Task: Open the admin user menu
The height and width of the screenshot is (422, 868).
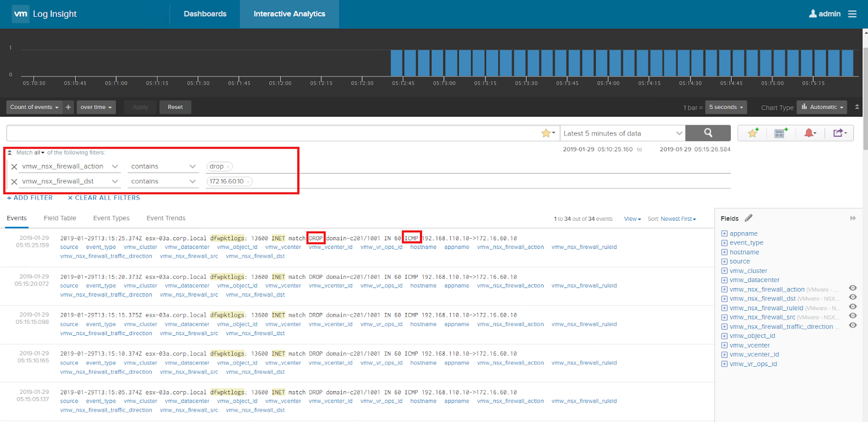Action: 825,14
